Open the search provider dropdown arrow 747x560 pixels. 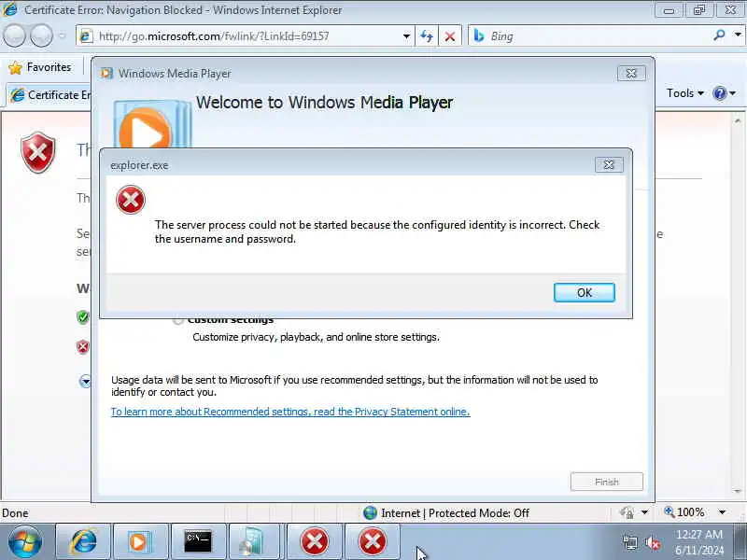738,35
